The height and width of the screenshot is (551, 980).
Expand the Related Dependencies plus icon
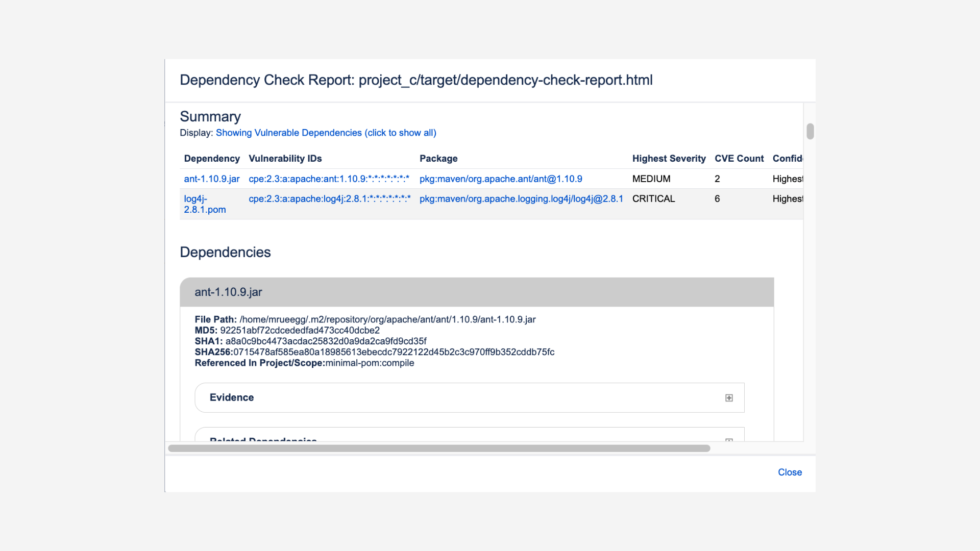729,439
